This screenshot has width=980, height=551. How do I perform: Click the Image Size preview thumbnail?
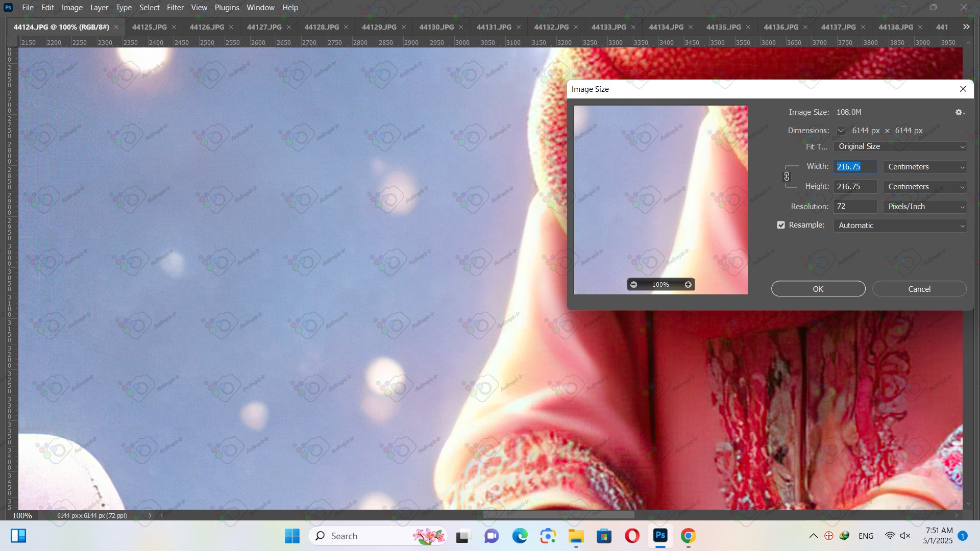(660, 199)
